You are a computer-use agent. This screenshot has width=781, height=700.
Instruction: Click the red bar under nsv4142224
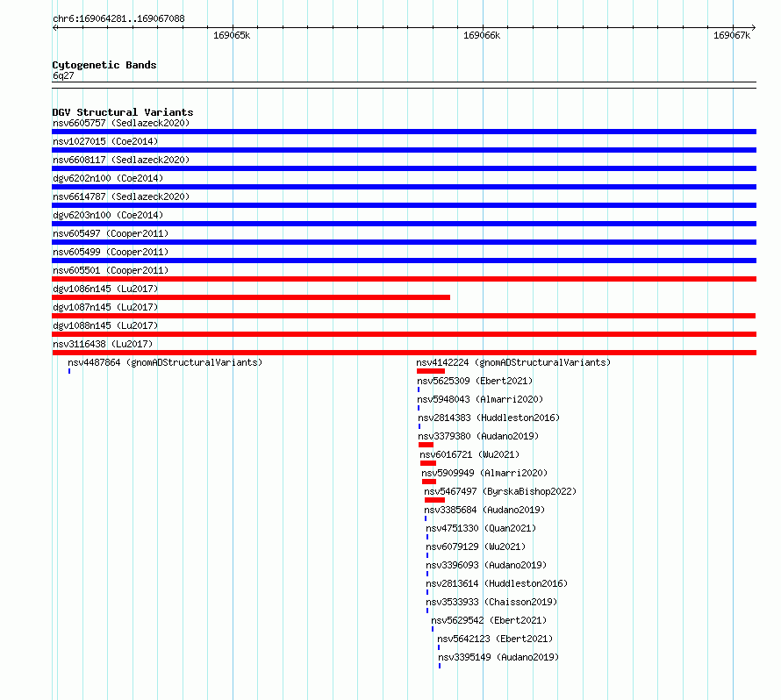click(x=431, y=371)
